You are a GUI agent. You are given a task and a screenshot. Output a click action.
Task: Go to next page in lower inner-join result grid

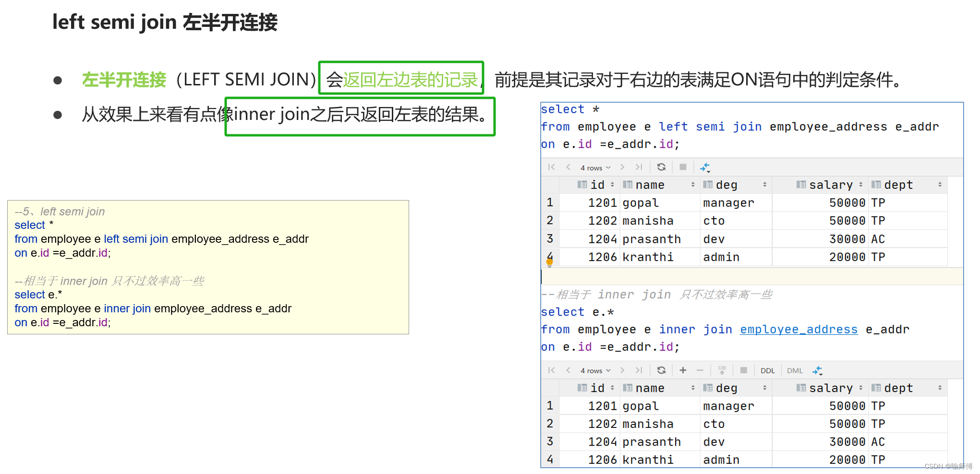[622, 370]
